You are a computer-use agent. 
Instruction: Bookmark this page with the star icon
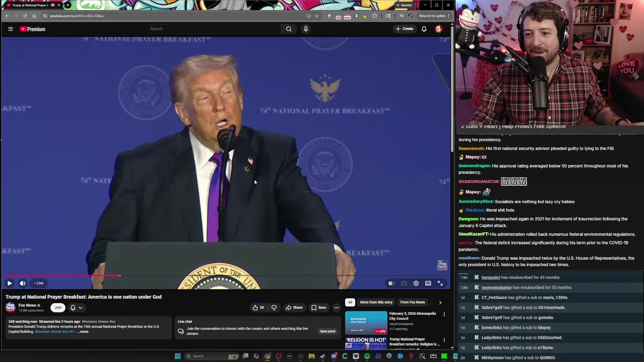316,16
